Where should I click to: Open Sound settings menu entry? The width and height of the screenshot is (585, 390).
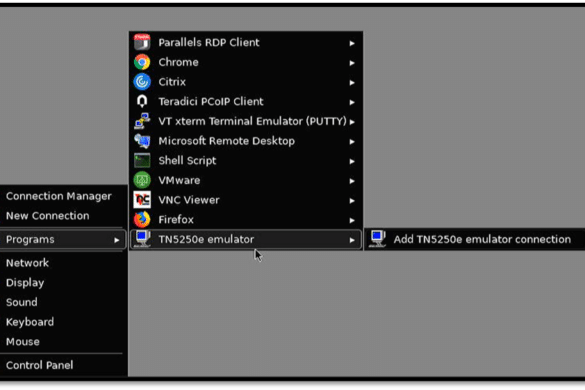point(22,302)
